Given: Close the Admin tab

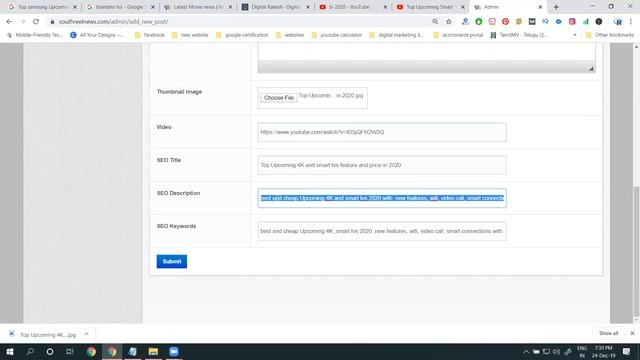Looking at the screenshot, I should tap(540, 7).
